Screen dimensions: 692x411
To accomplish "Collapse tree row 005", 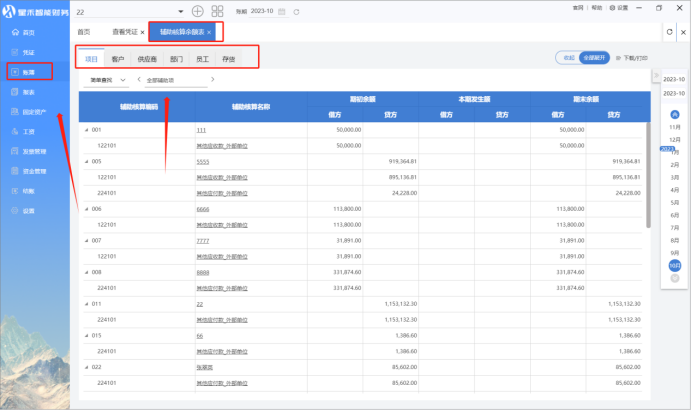I will point(86,160).
